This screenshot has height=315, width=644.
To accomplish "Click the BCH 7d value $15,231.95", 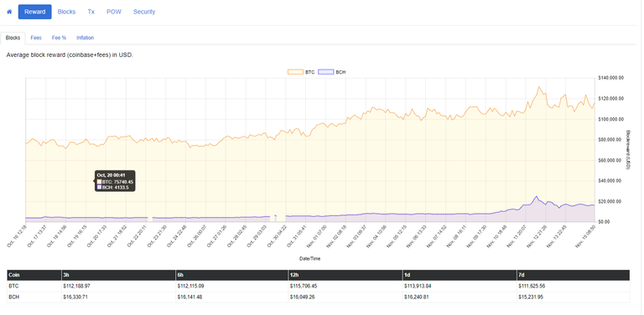I will point(531,297).
